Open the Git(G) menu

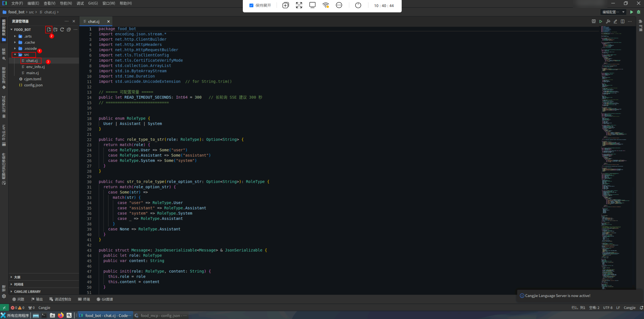click(x=93, y=3)
